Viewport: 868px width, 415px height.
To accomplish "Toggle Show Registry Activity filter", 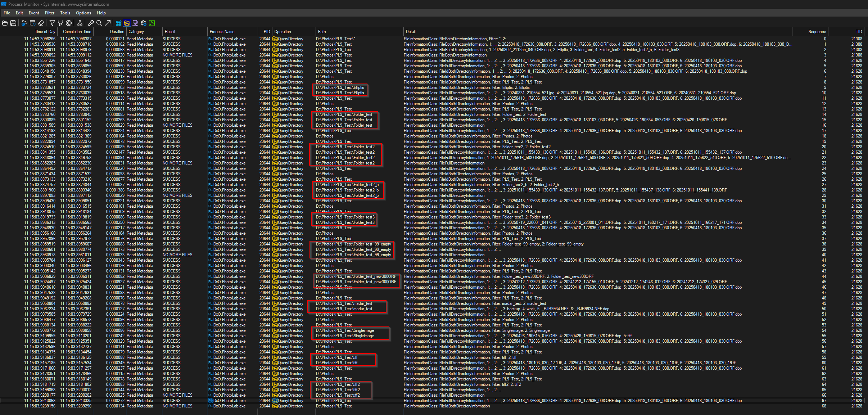I will point(118,23).
